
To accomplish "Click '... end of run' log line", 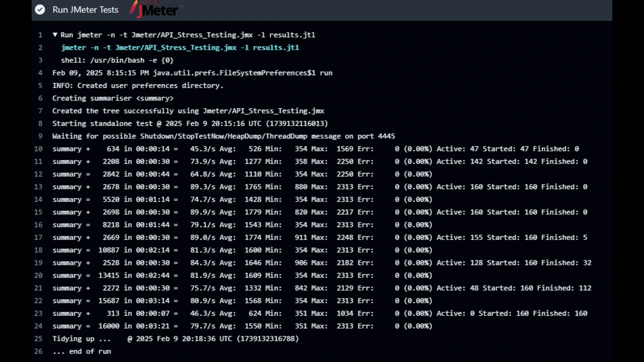I will point(82,351).
